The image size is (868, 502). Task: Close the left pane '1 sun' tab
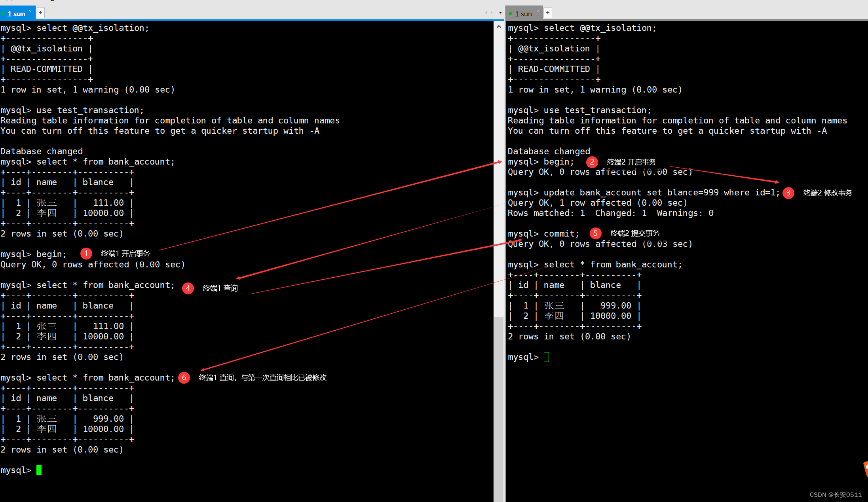(x=30, y=11)
